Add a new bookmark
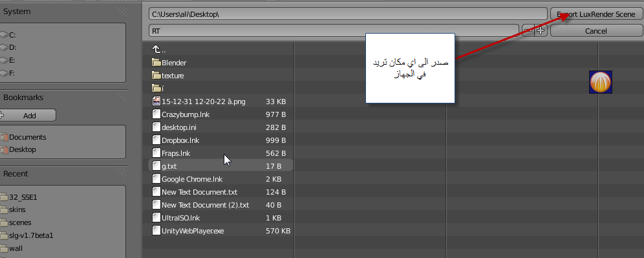Image resolution: width=644 pixels, height=258 pixels. coord(28,116)
